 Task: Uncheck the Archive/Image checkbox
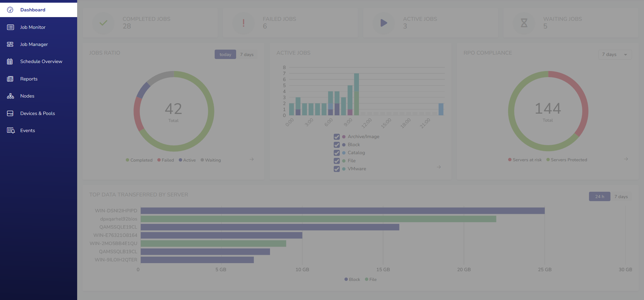click(x=337, y=137)
